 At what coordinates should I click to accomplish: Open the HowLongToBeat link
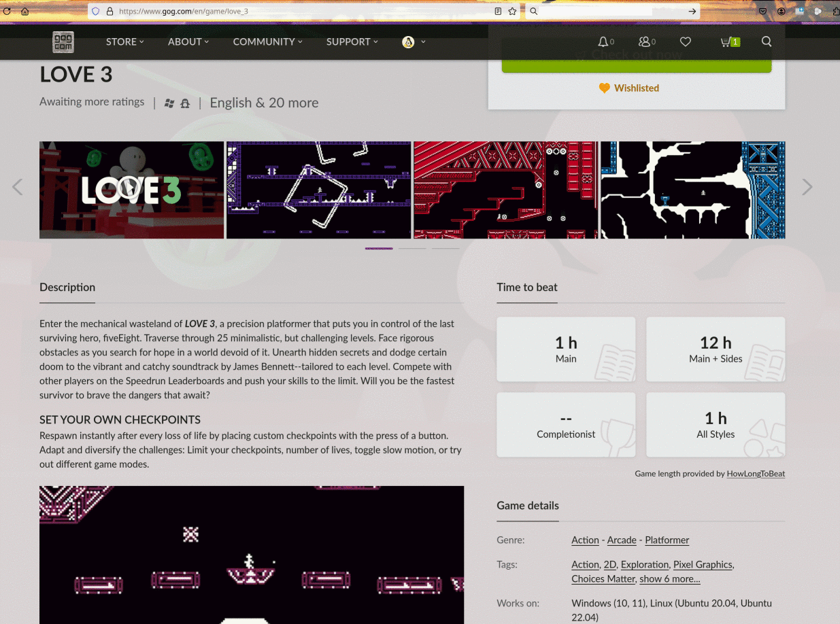[x=756, y=474]
